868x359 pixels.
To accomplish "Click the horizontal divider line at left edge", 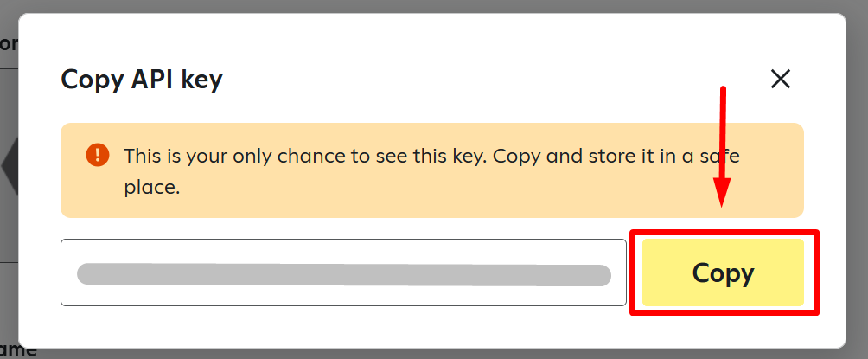I will [9, 68].
